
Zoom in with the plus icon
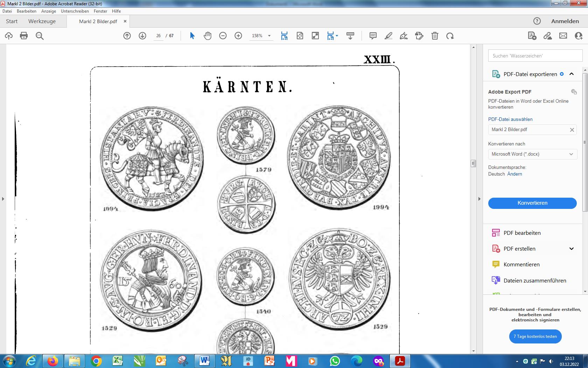[x=238, y=36]
